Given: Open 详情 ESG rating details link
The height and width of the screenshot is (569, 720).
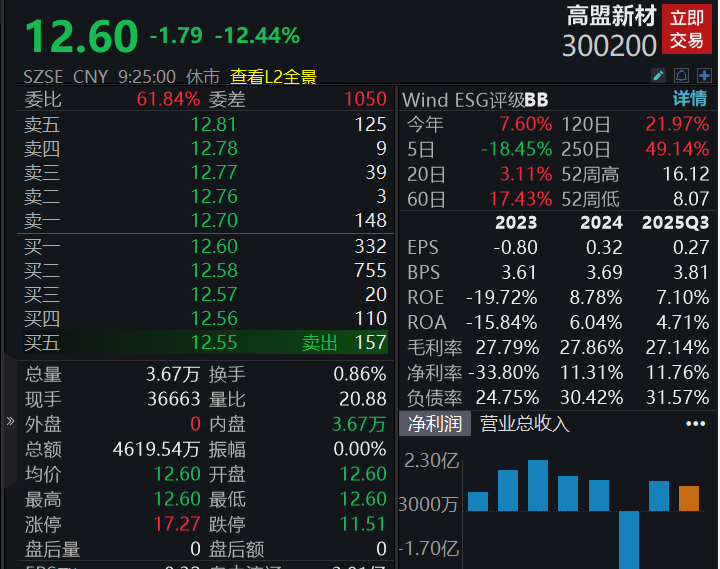Looking at the screenshot, I should (689, 99).
